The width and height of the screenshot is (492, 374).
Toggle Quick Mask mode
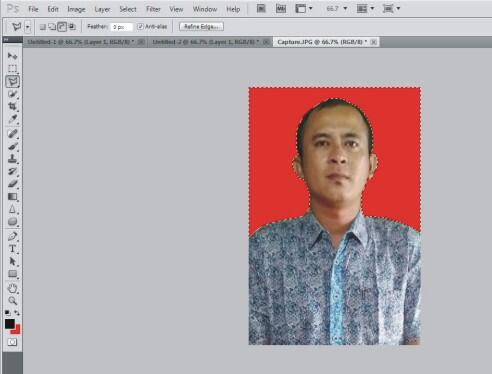click(12, 342)
